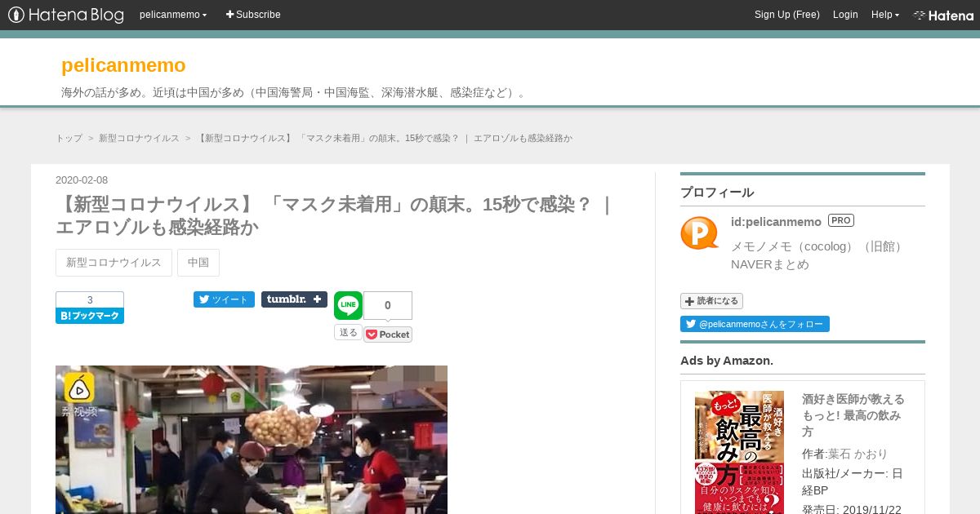The image size is (980, 514).
Task: Open the orange profile avatar icon
Action: point(700,233)
